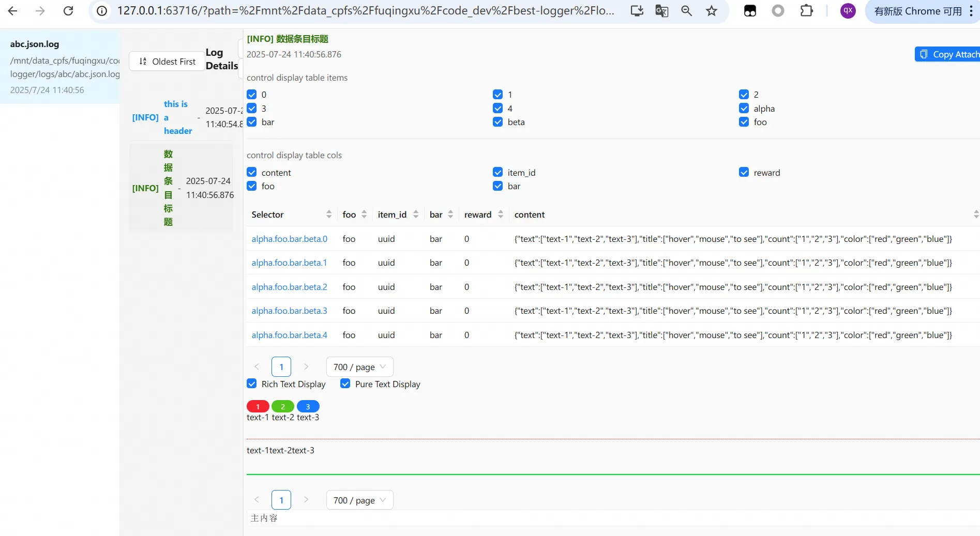
Task: Open site info via the circled-i icon
Action: [101, 10]
